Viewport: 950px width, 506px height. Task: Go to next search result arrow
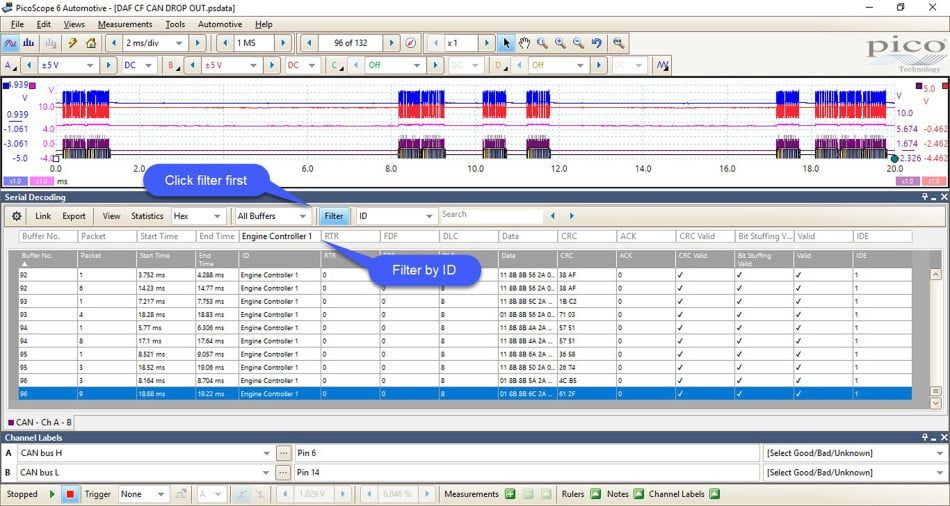tap(571, 216)
